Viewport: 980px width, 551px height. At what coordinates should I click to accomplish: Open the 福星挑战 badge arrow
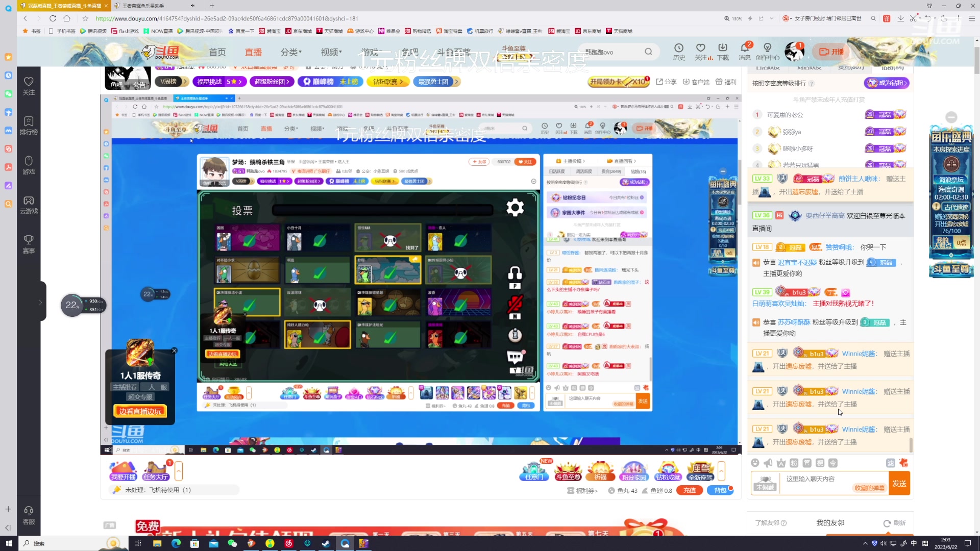240,82
